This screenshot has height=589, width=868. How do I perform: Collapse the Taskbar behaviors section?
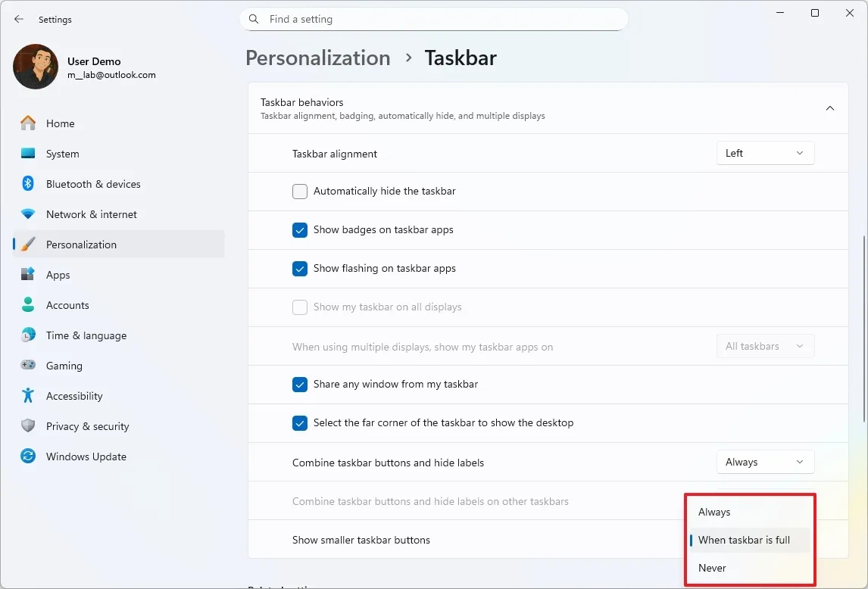829,108
